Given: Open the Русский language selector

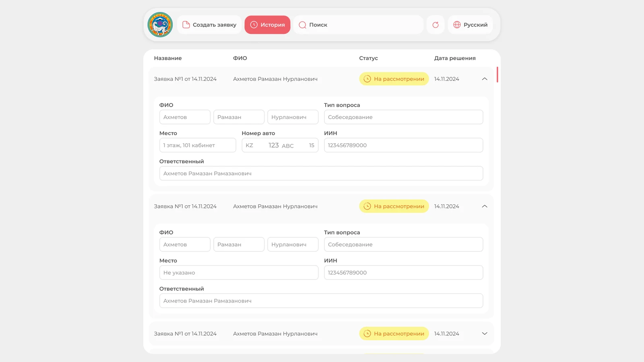Looking at the screenshot, I should coord(470,25).
